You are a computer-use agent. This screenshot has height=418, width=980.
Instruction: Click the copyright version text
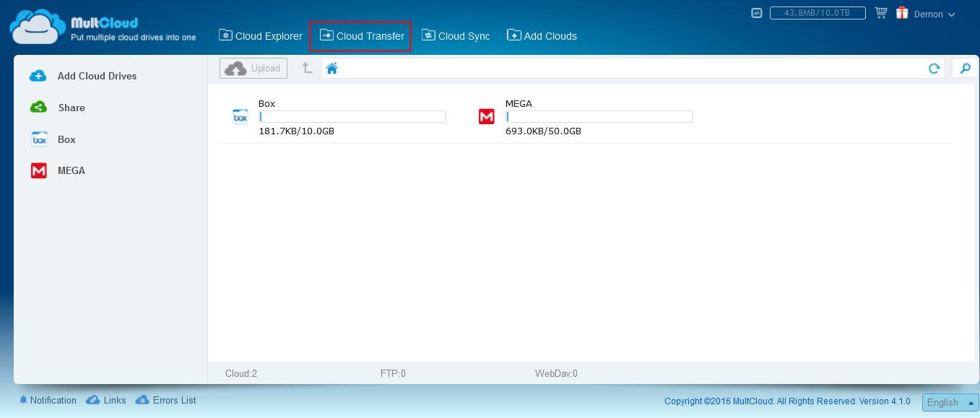[787, 401]
